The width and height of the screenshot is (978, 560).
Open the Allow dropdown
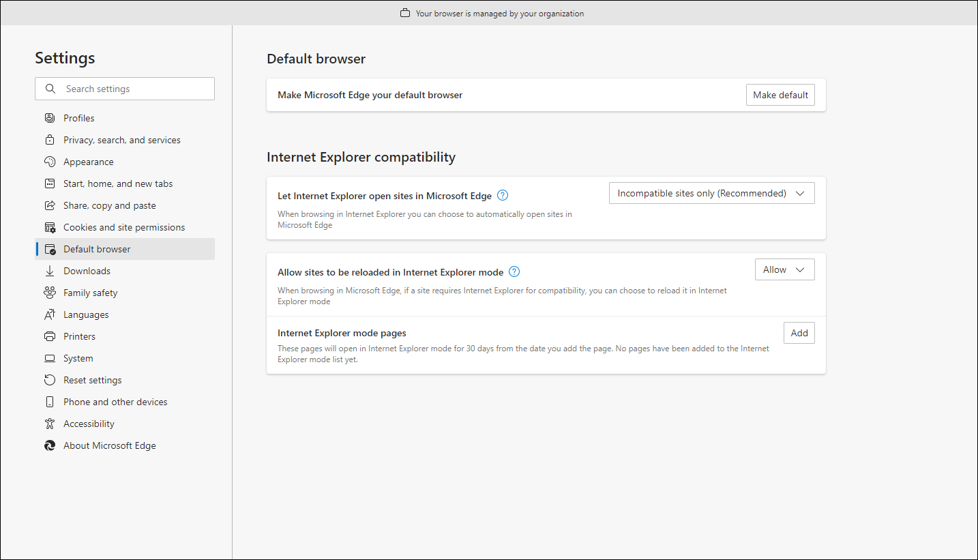point(784,269)
